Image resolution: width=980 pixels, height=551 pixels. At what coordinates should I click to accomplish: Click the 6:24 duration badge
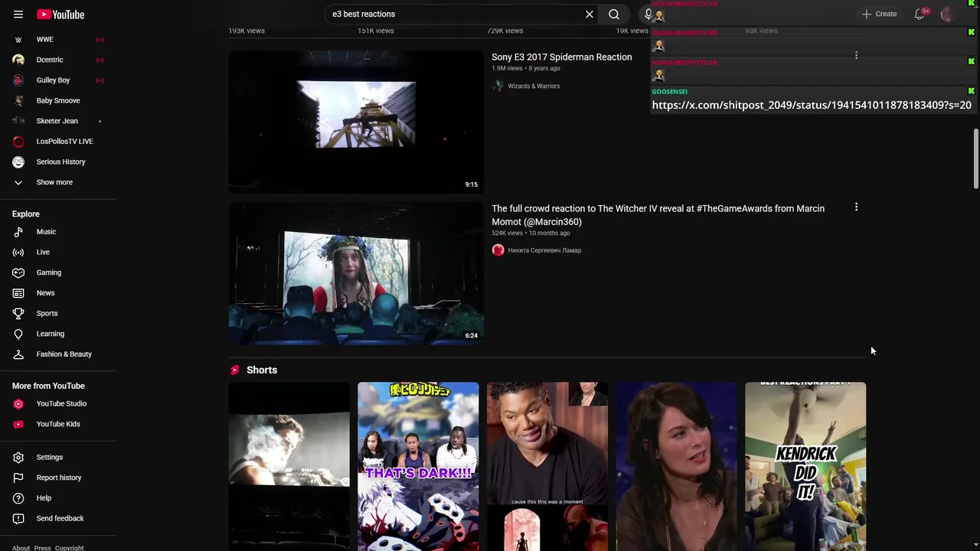click(472, 335)
